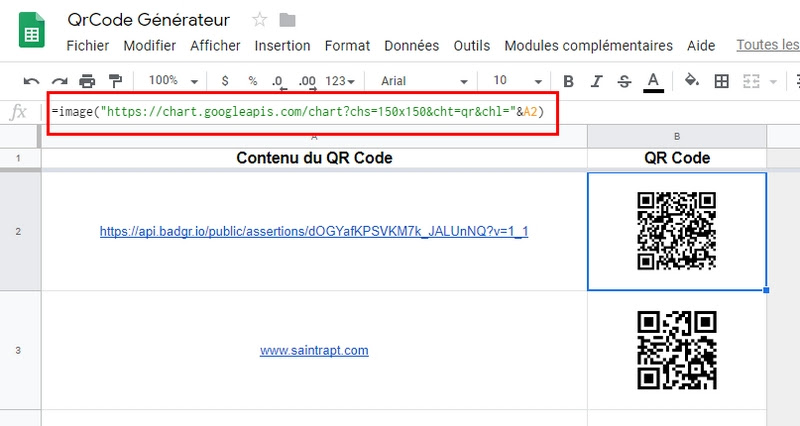Expand the merge cells dropdown arrow
This screenshot has width=800, height=426.
(773, 82)
